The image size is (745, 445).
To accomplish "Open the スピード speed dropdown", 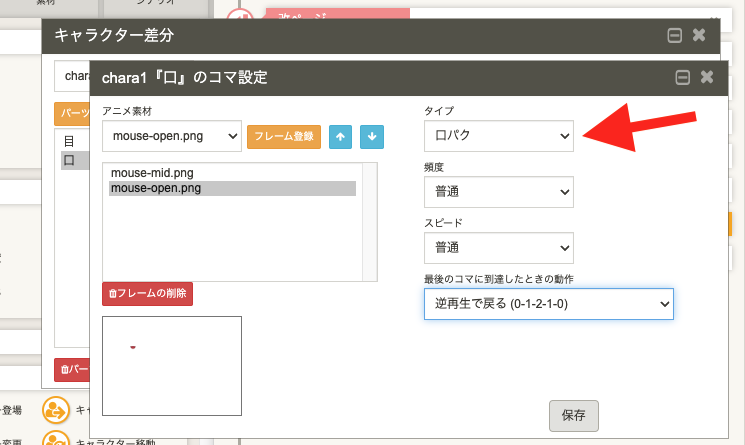I will [498, 248].
